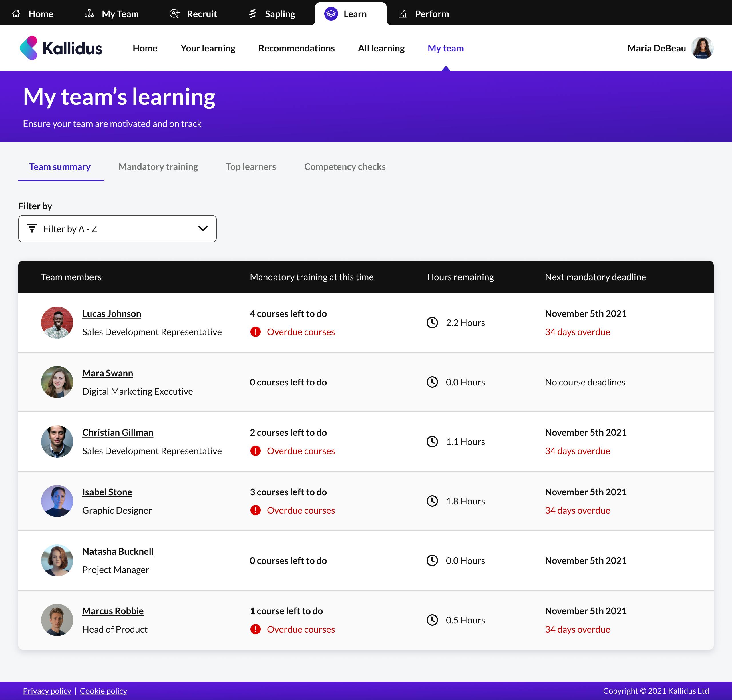Open the Perform analytics icon
The width and height of the screenshot is (732, 700).
[x=403, y=13]
